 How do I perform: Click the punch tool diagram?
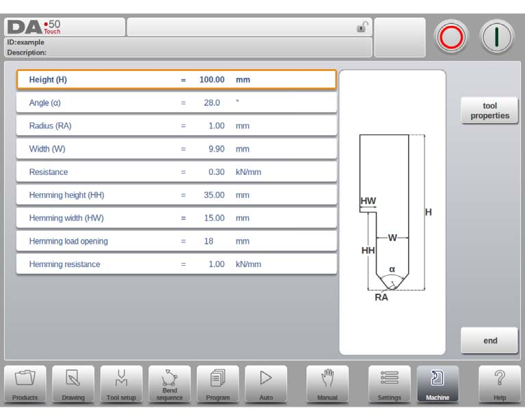pos(392,212)
